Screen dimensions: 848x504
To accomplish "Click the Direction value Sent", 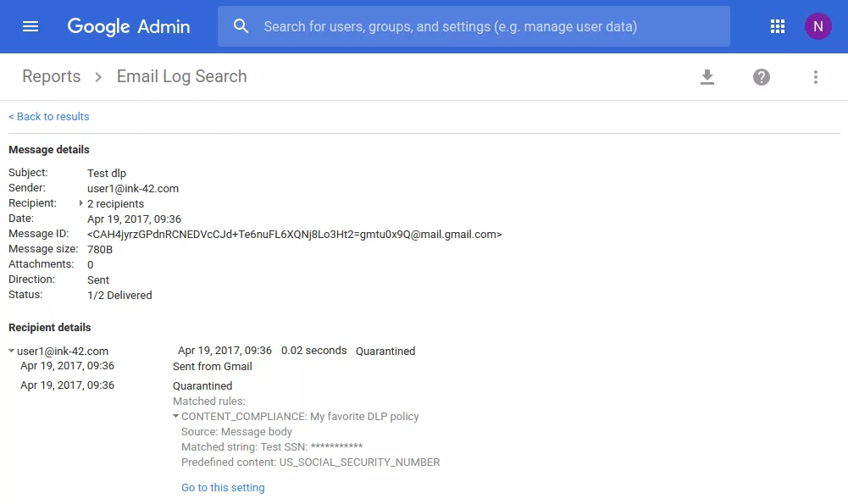I will pyautogui.click(x=98, y=280).
